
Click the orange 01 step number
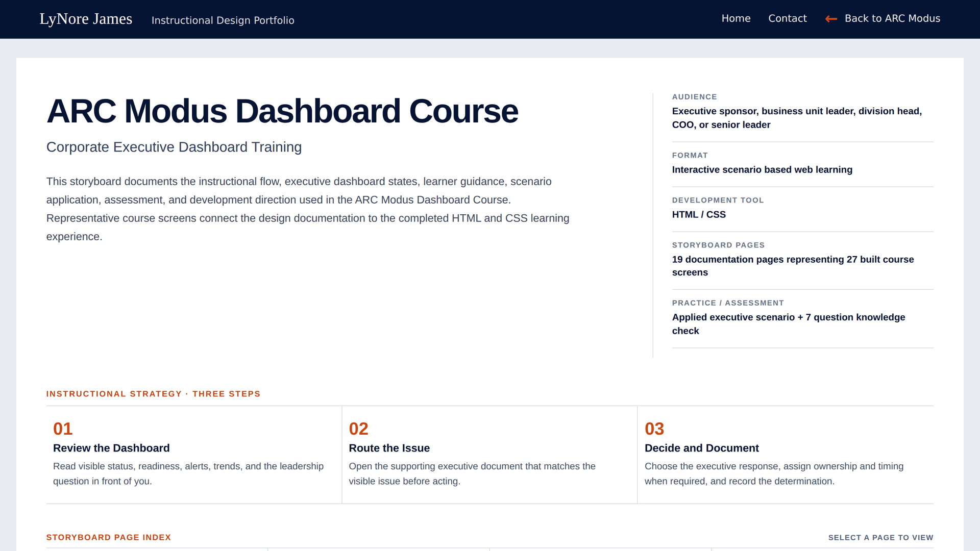pos(63,429)
